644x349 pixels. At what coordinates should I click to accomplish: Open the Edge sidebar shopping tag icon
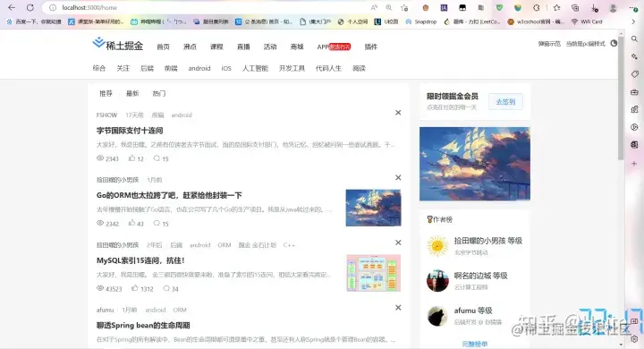coord(634,74)
